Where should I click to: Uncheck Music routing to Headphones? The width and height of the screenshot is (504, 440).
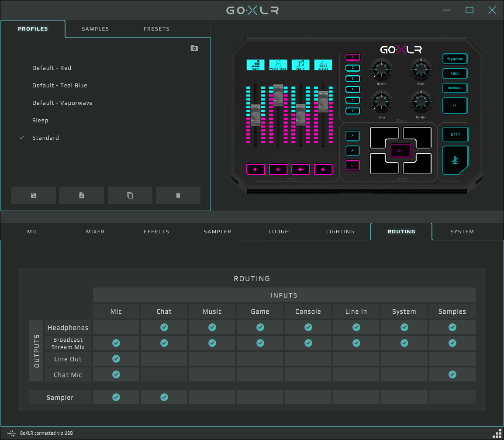[212, 327]
